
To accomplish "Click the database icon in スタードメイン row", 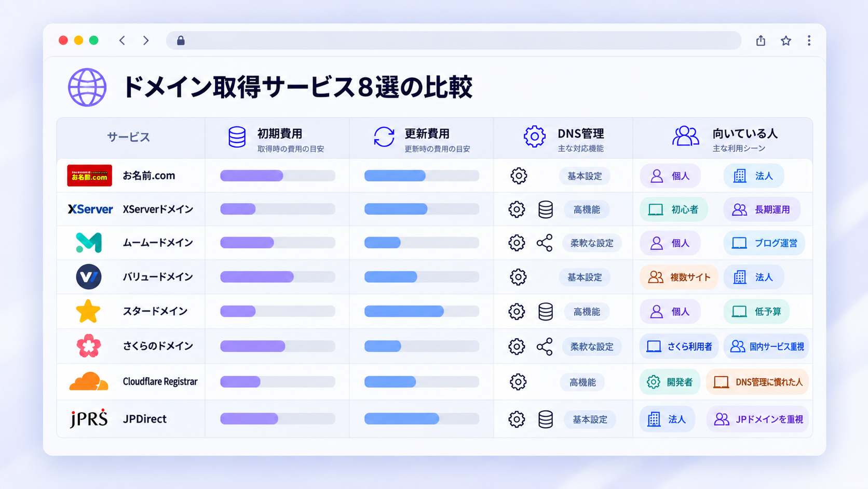I will (546, 311).
